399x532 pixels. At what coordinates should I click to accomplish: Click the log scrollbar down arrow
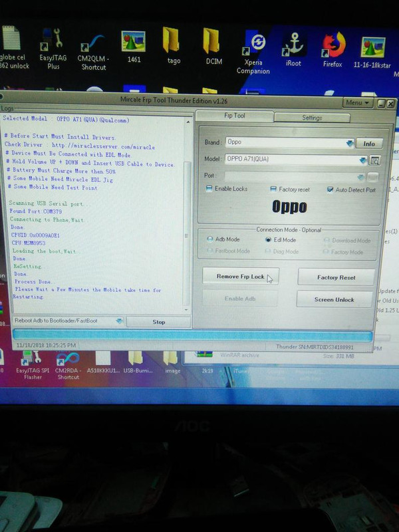pos(186,310)
